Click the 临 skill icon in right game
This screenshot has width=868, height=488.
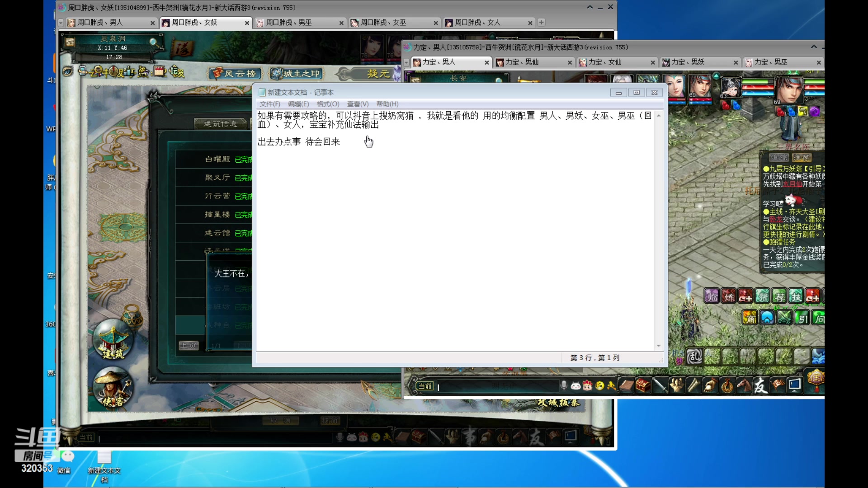pos(712,296)
